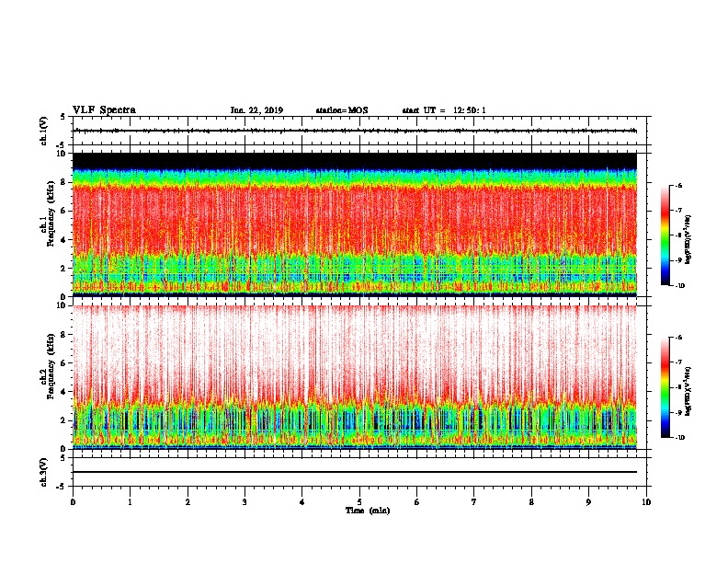
Task: Click the "ch.3(V)" waveform axis label
Action: click(44, 472)
